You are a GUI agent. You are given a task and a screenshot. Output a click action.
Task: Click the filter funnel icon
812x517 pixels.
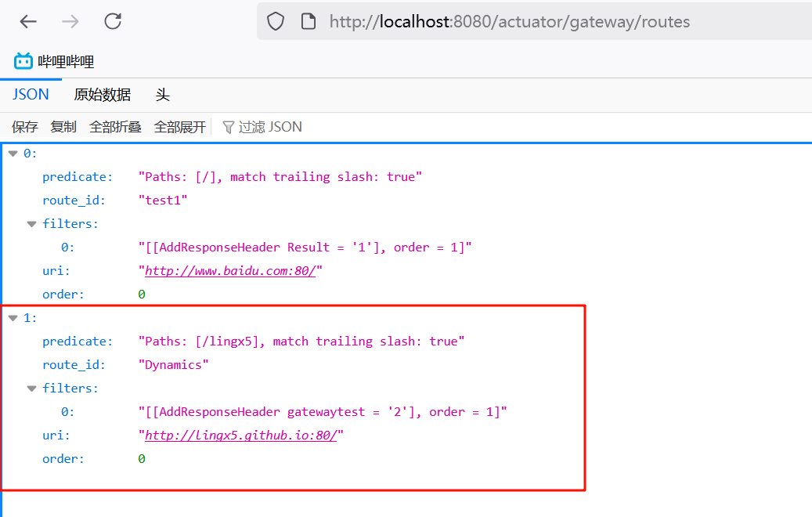228,128
